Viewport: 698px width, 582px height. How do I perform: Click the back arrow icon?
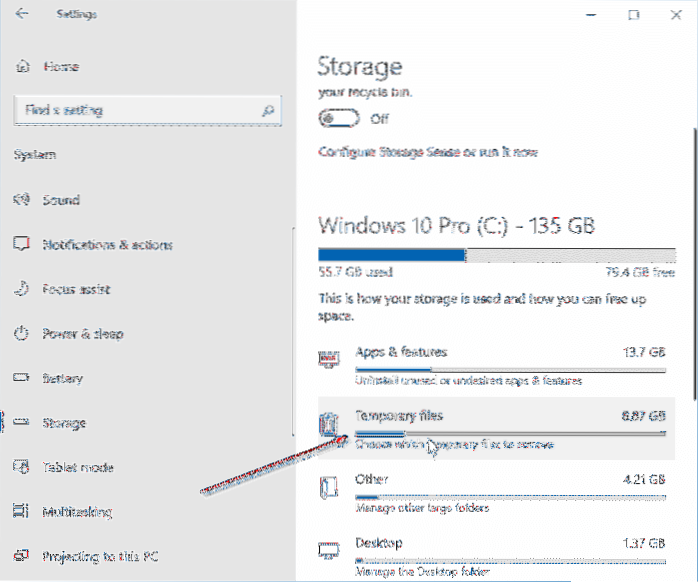(x=23, y=15)
